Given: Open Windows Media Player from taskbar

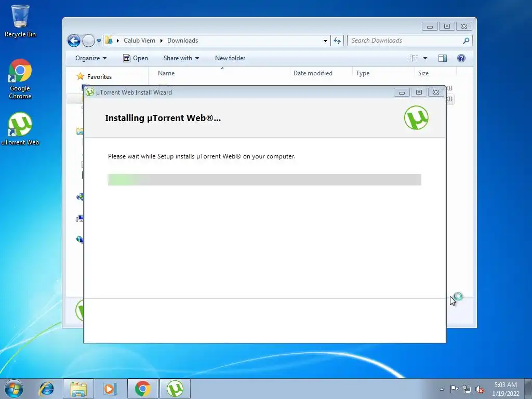Looking at the screenshot, I should coord(110,389).
